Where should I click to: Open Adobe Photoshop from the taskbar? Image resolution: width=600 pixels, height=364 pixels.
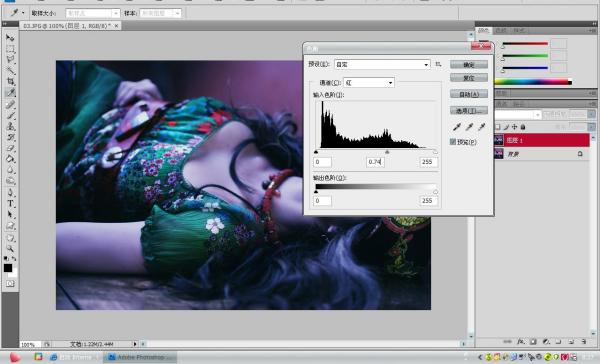point(140,357)
